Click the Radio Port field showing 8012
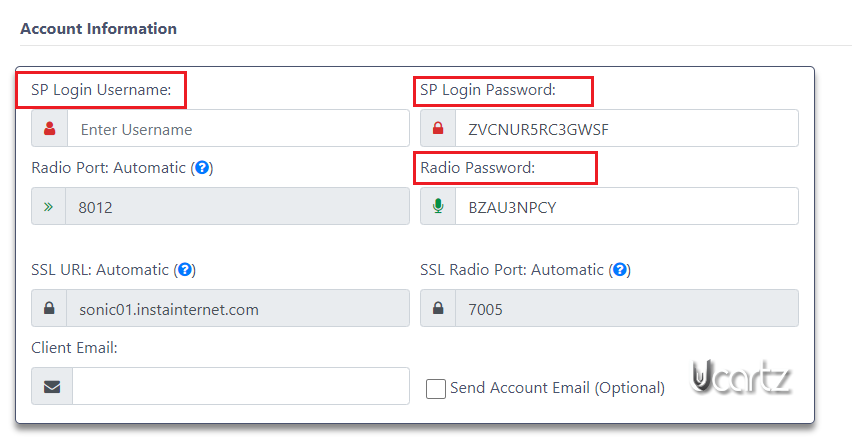 (x=237, y=206)
